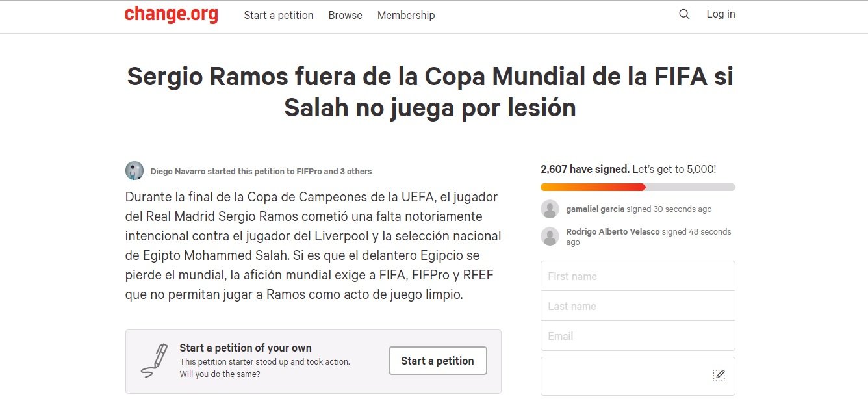
Task: Focus the Email field
Action: (637, 336)
